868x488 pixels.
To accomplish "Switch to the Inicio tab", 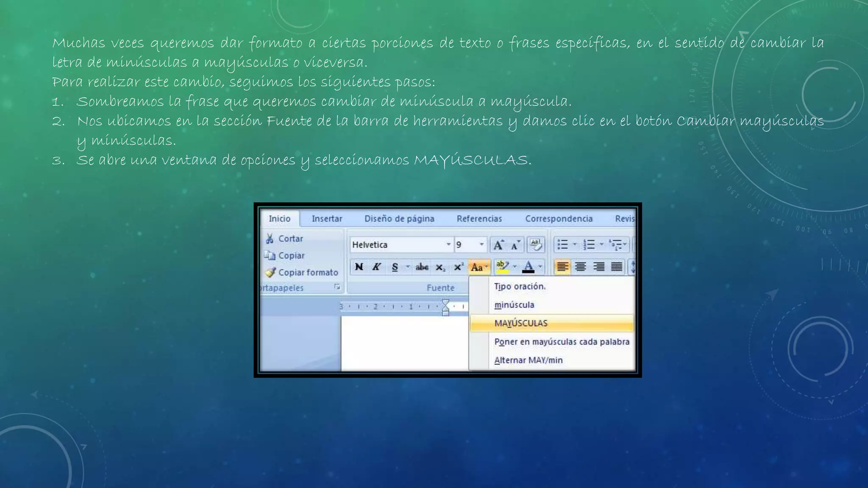I will [280, 219].
